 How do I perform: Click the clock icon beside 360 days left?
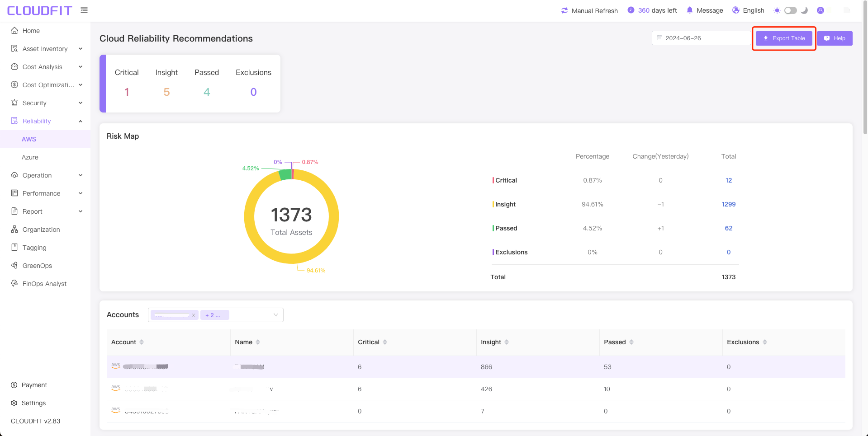pyautogui.click(x=631, y=10)
